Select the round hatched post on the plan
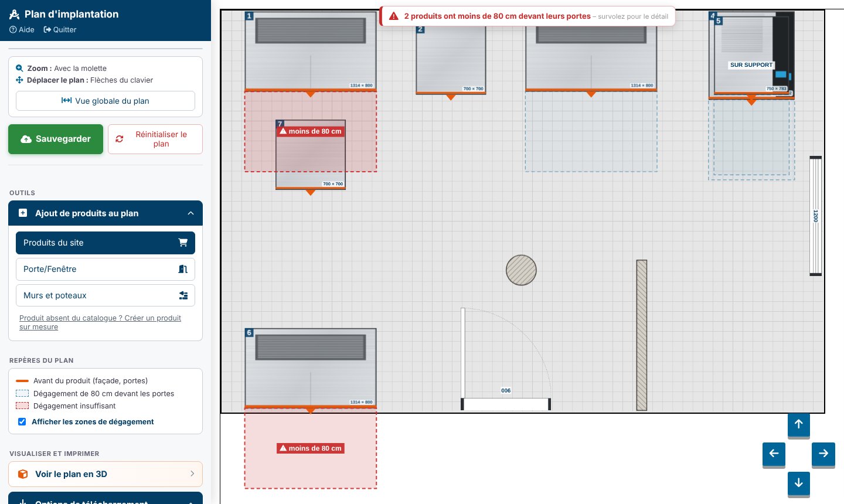Image resolution: width=844 pixels, height=504 pixels. [x=521, y=270]
